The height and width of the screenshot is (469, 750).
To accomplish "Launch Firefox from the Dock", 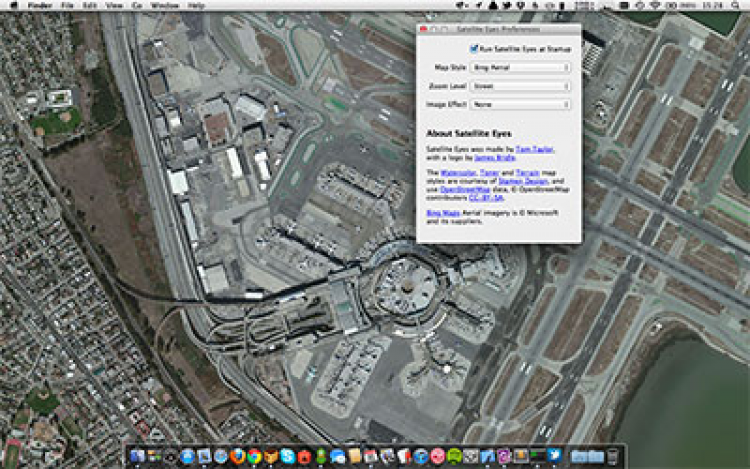I will pyautogui.click(x=237, y=456).
